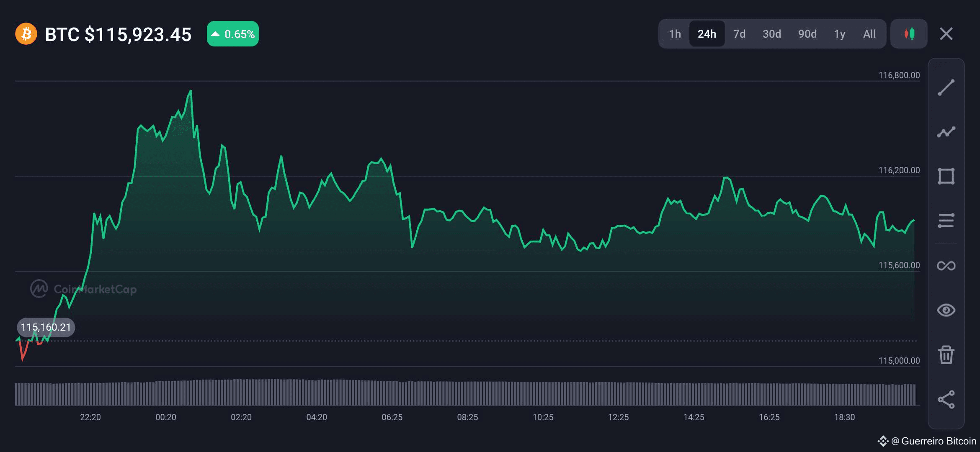The width and height of the screenshot is (980, 452).
Task: Switch chart to 30d range
Action: (772, 34)
